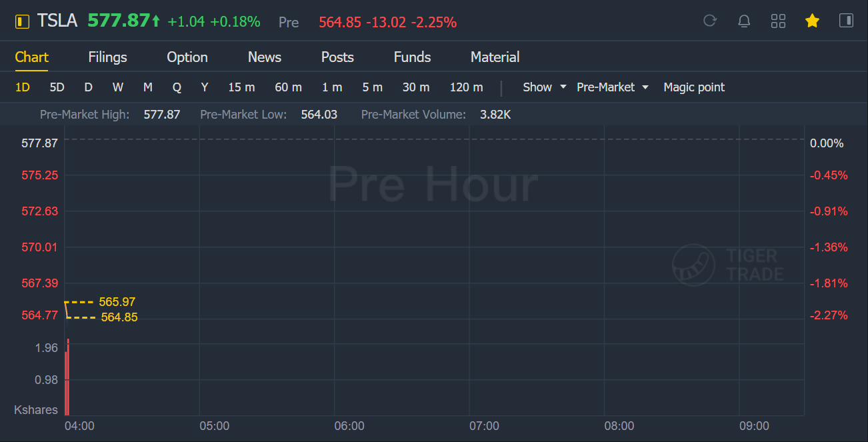Open price alert bell icon
Image resolution: width=868 pixels, height=442 pixels.
click(744, 21)
